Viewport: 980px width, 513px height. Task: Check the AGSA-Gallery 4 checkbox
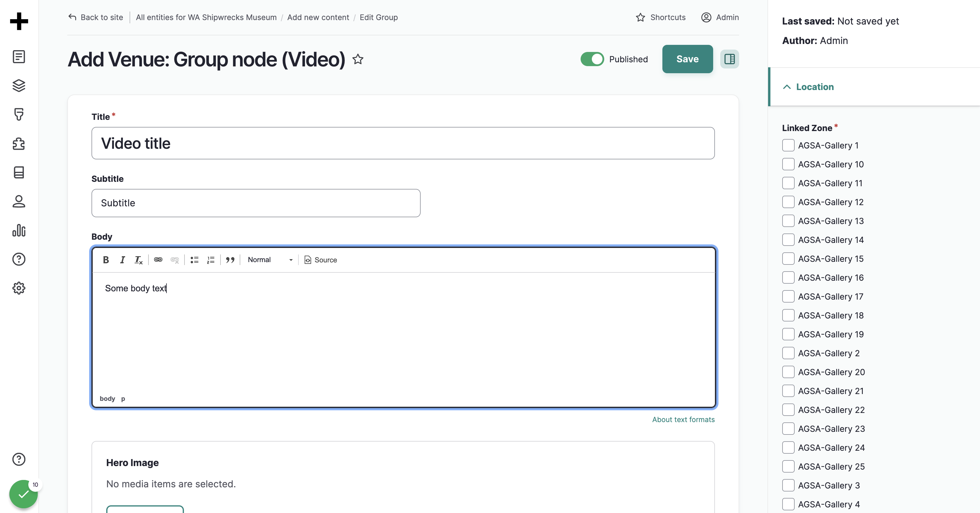788,504
